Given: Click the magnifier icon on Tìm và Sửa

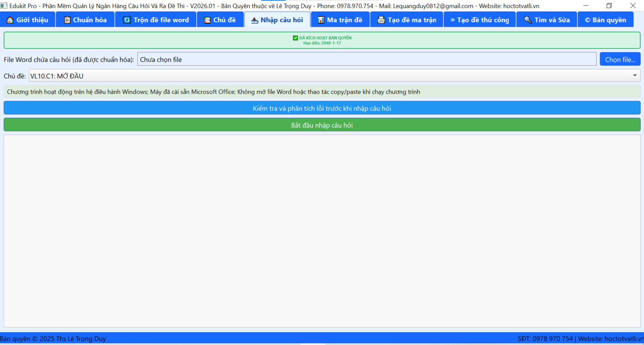Looking at the screenshot, I should point(528,20).
